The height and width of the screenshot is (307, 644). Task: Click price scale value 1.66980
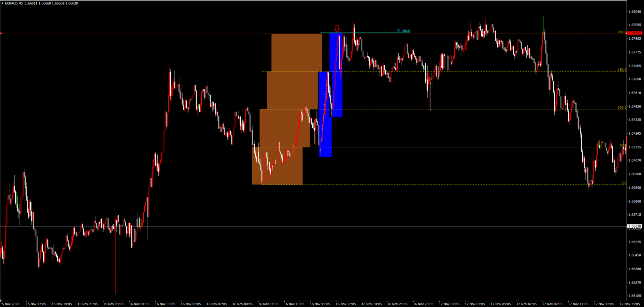(x=635, y=174)
